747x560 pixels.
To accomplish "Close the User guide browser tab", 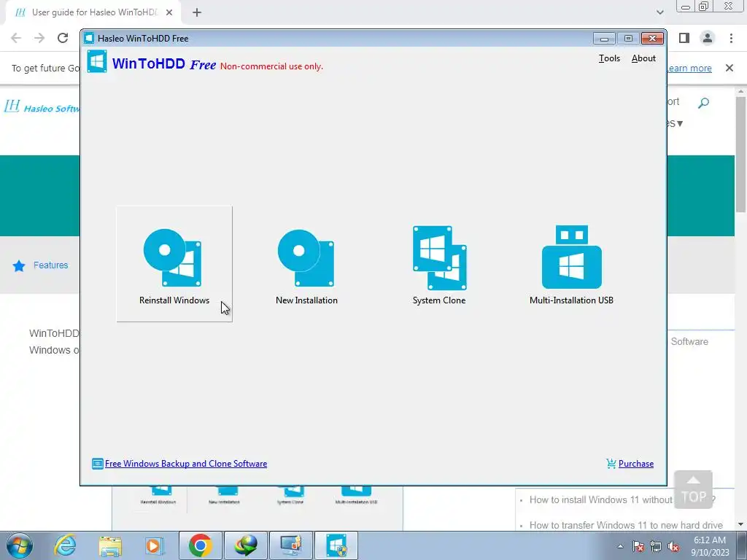I will (x=169, y=12).
